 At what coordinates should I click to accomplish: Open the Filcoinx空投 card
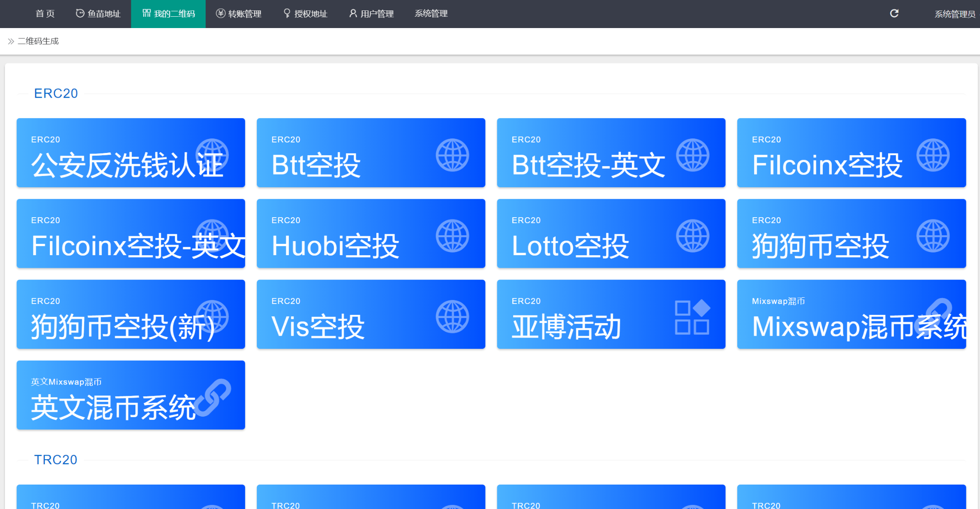click(851, 152)
